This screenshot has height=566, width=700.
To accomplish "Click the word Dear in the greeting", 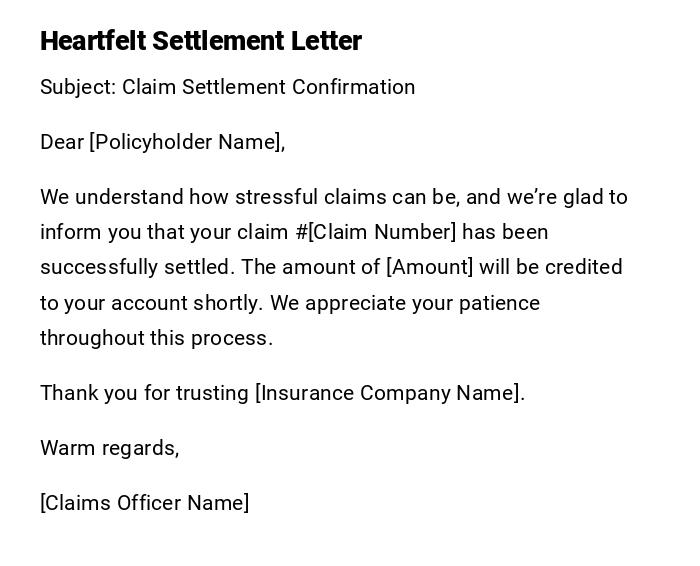I will point(61,142).
